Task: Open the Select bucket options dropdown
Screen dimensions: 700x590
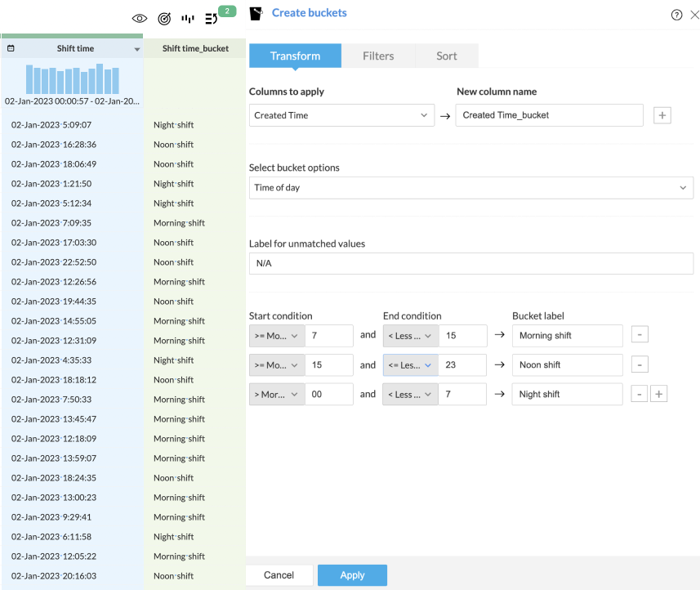Action: click(x=470, y=188)
